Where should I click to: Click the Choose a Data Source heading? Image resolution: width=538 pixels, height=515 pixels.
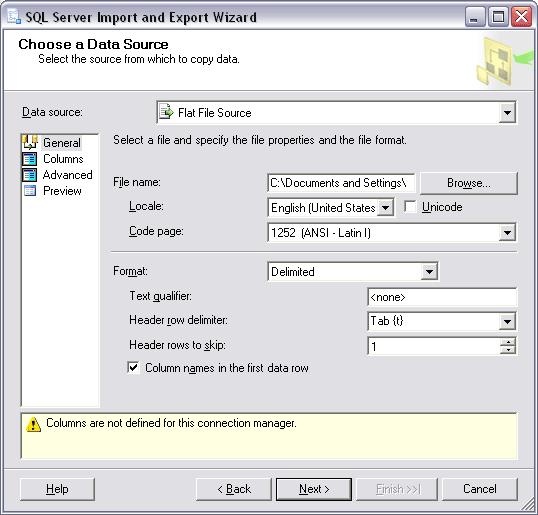point(93,44)
